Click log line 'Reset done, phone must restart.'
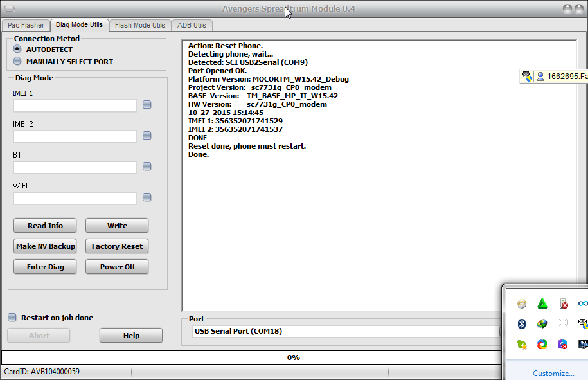The width and height of the screenshot is (588, 380). (x=247, y=146)
